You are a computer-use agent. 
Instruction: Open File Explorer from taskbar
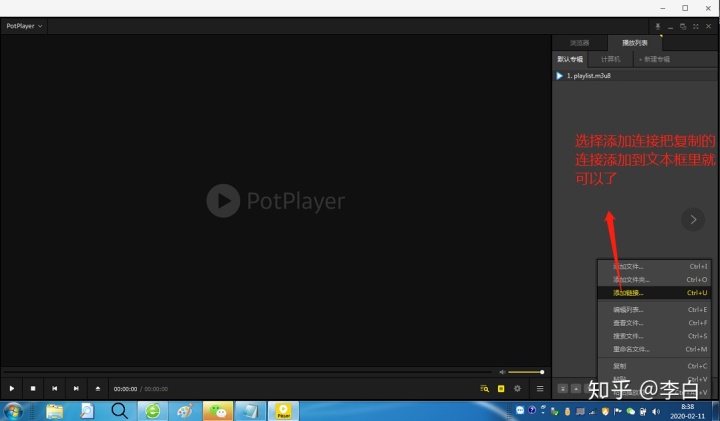tap(54, 411)
